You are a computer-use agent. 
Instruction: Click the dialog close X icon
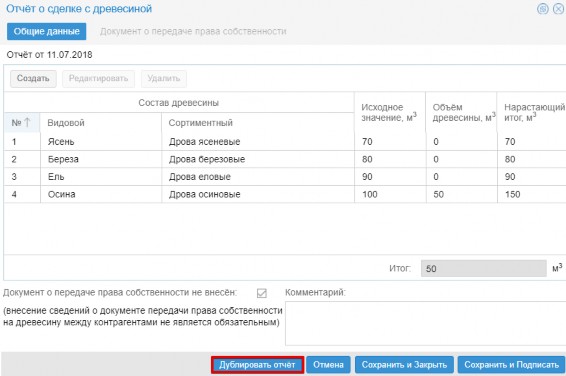click(559, 9)
